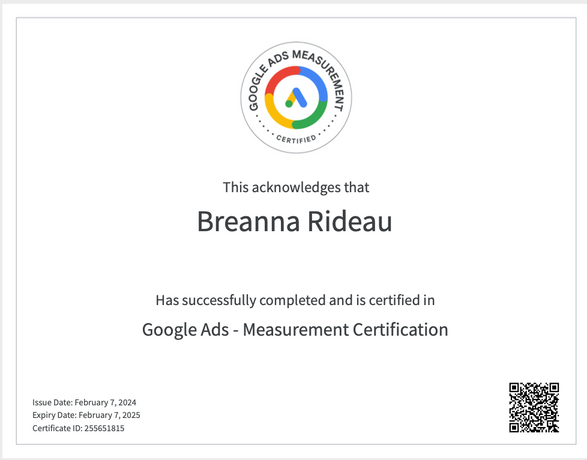This screenshot has height=460, width=587.
Task: Click the top-right finder square of the QR code
Action: 554,387
